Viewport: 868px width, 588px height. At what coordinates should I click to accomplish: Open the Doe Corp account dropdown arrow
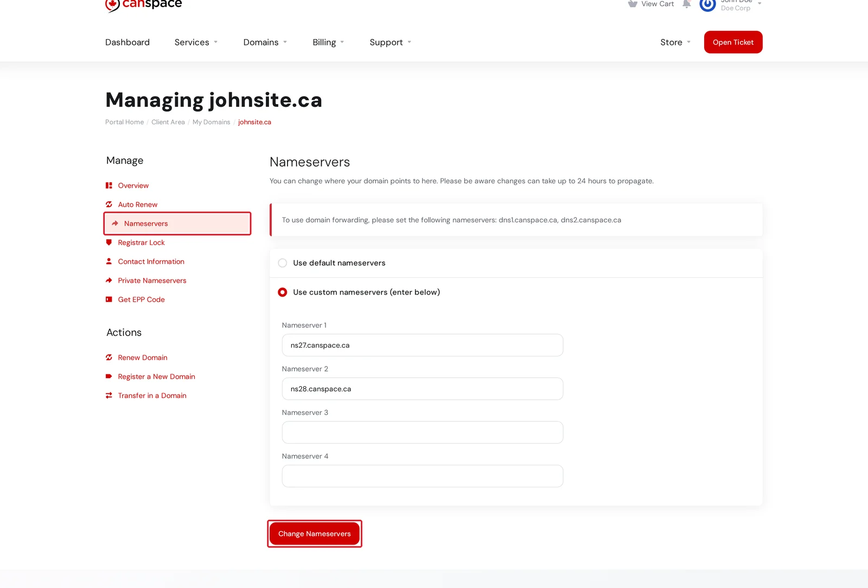(x=759, y=4)
